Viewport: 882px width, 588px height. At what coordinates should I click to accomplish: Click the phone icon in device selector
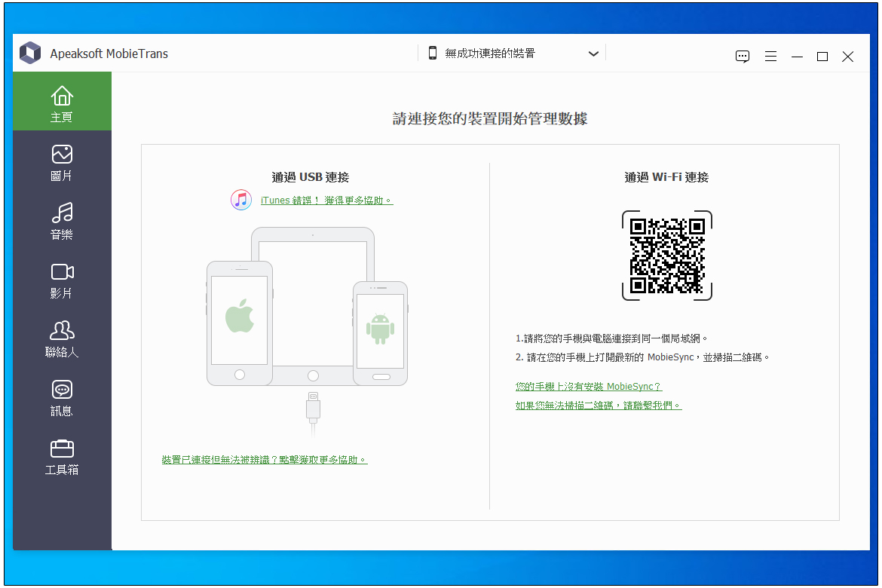click(433, 53)
